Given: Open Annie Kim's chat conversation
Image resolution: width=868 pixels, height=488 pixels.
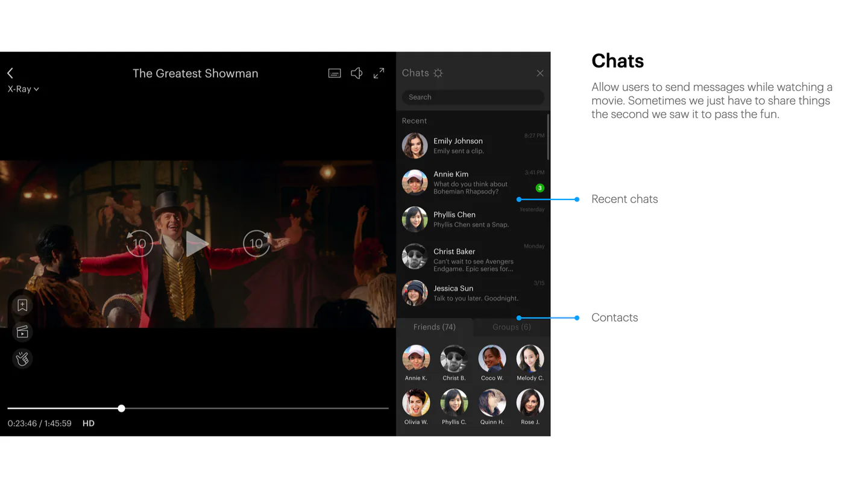Looking at the screenshot, I should click(x=473, y=183).
